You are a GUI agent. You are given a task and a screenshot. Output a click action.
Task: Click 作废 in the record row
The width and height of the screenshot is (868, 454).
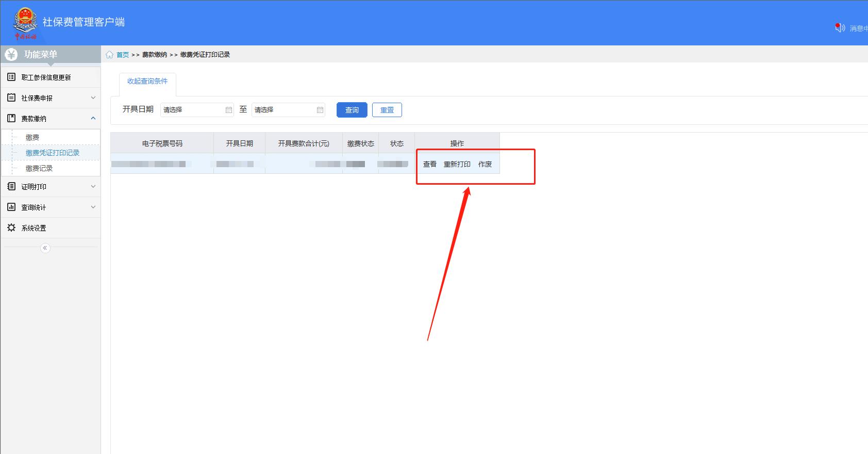(485, 164)
